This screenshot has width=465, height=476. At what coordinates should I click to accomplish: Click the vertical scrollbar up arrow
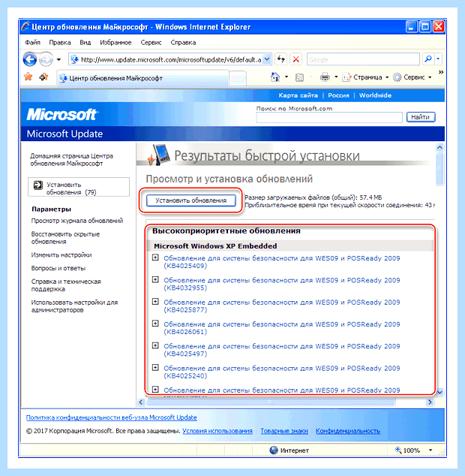[439, 148]
